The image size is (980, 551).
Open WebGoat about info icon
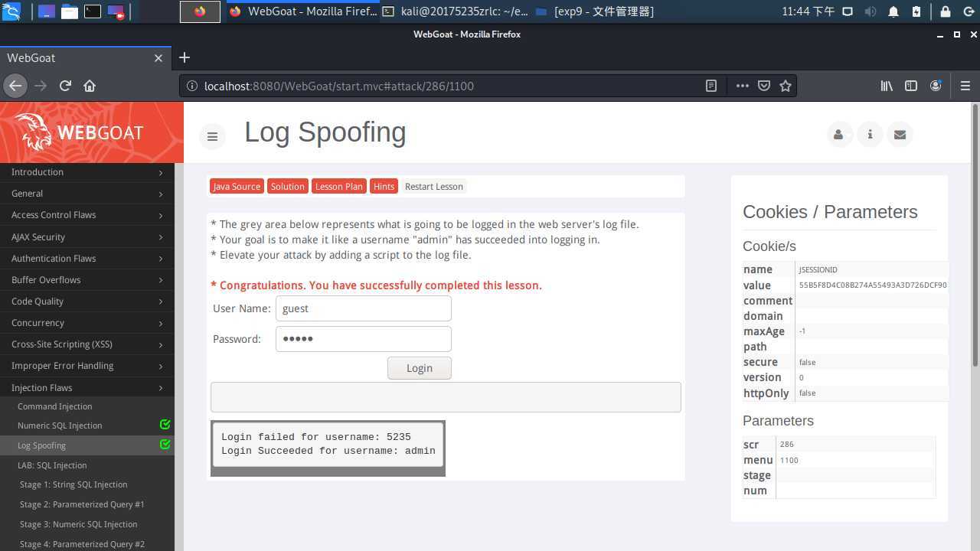(870, 135)
